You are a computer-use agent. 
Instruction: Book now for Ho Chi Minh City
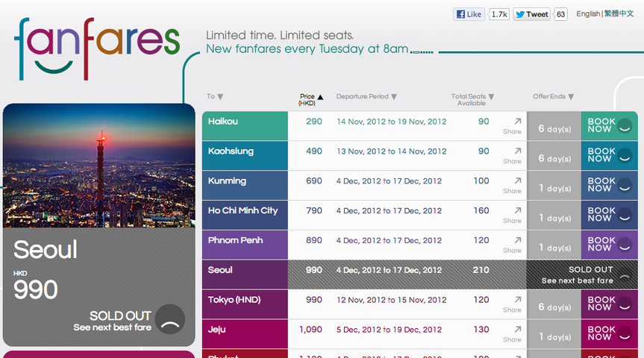pos(610,215)
